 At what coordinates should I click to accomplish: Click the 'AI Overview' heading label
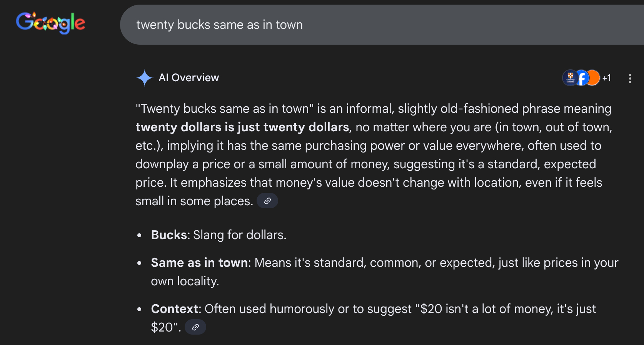pyautogui.click(x=189, y=78)
